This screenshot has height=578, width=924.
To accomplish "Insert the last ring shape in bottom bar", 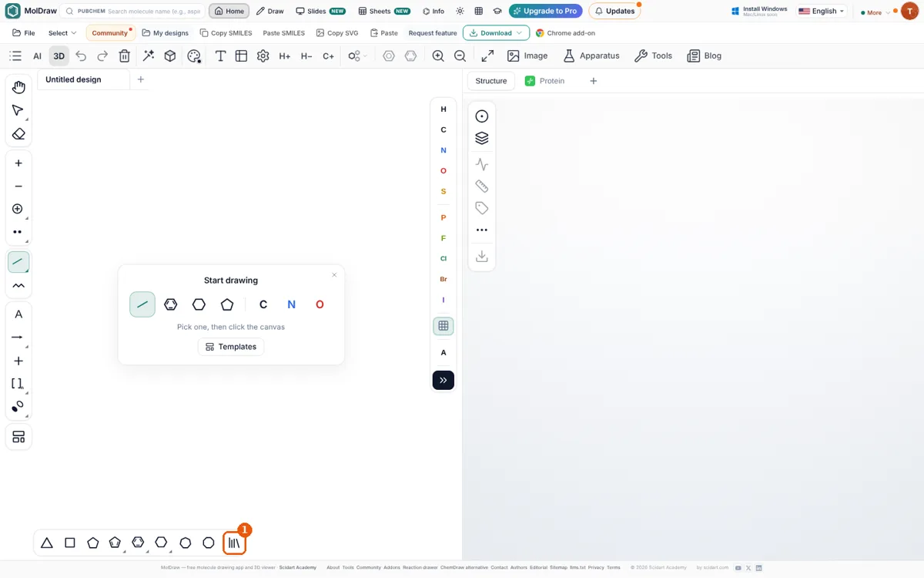I will coord(209,543).
